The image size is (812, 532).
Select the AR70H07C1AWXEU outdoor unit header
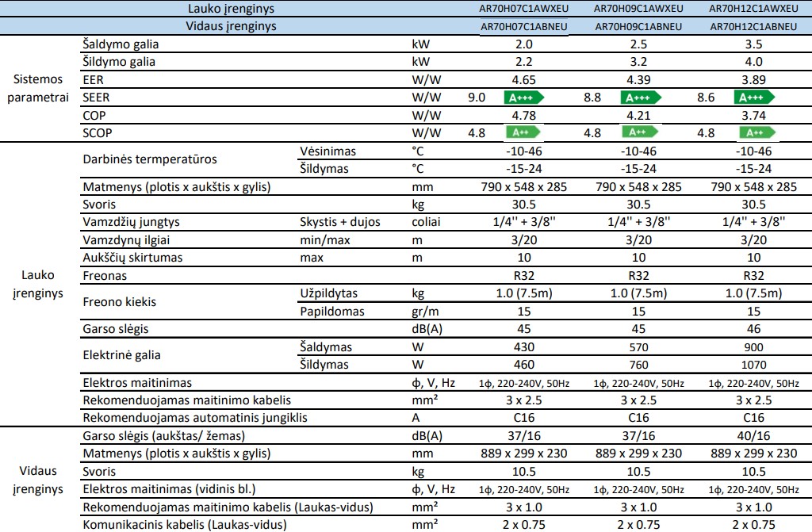pos(523,9)
